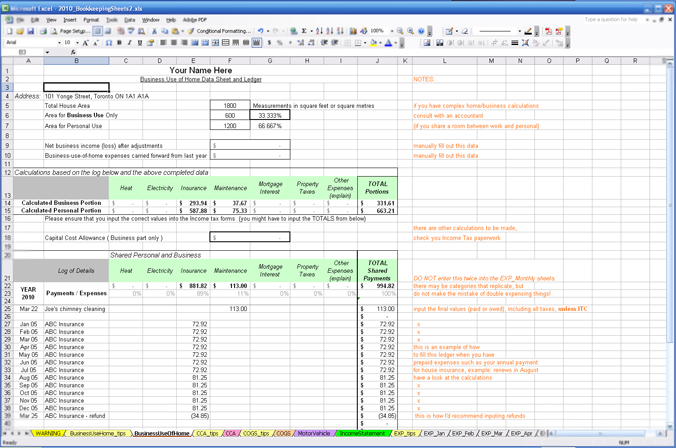Viewport: 676px width, 448px height.
Task: Select cell F5 containing 1800
Action: [230, 106]
